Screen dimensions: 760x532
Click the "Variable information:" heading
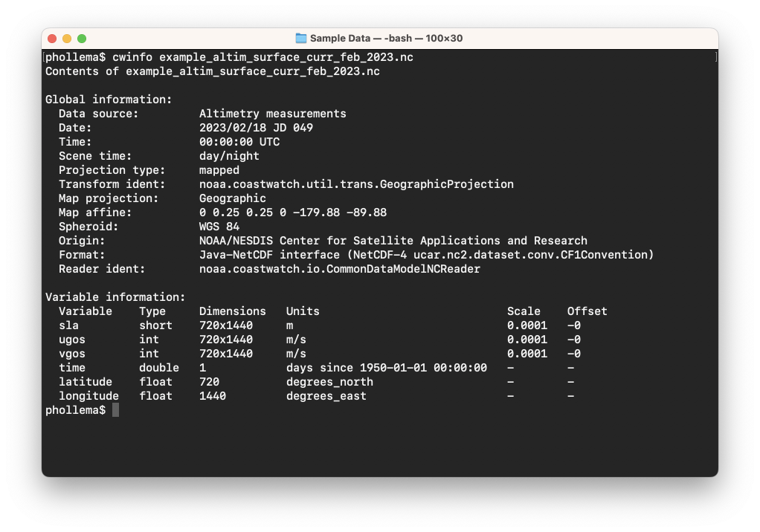tap(115, 297)
